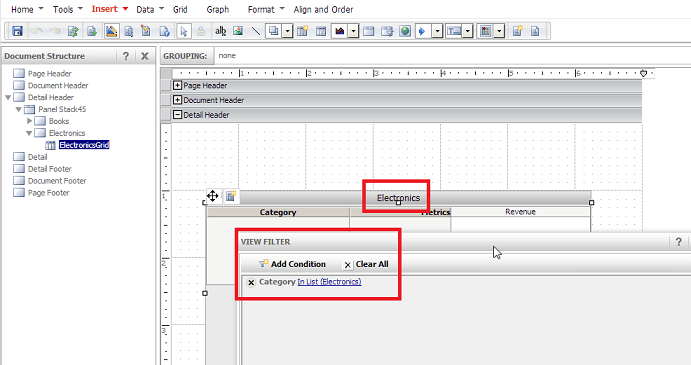This screenshot has width=691, height=365.
Task: Open Document Structure help question mark
Action: pyautogui.click(x=126, y=56)
